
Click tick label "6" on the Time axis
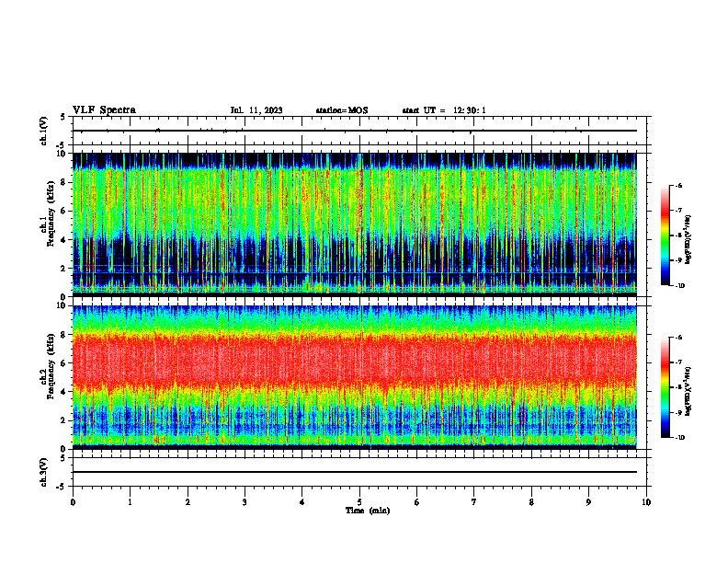point(417,501)
